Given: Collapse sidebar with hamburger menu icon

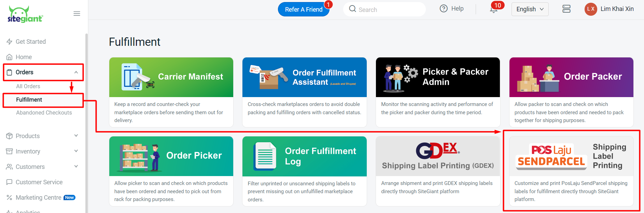Looking at the screenshot, I should (x=77, y=14).
